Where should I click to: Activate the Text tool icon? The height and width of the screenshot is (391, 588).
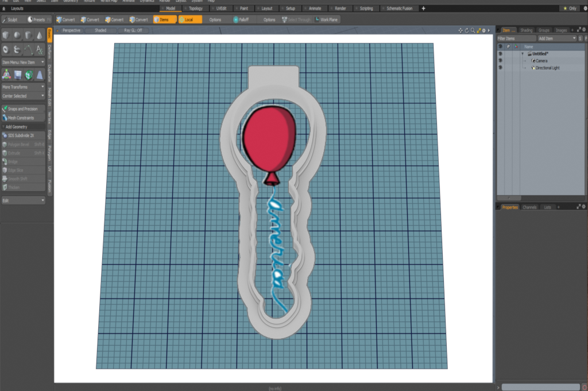click(40, 49)
